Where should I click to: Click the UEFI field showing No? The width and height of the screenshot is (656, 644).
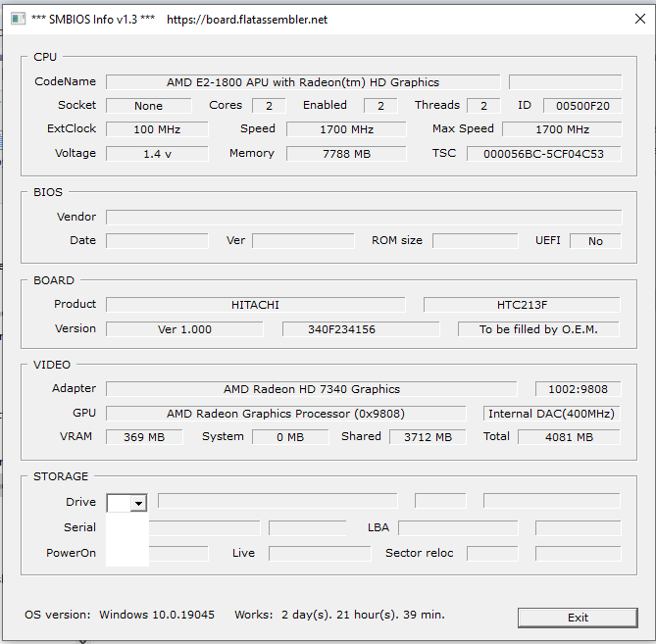(595, 241)
